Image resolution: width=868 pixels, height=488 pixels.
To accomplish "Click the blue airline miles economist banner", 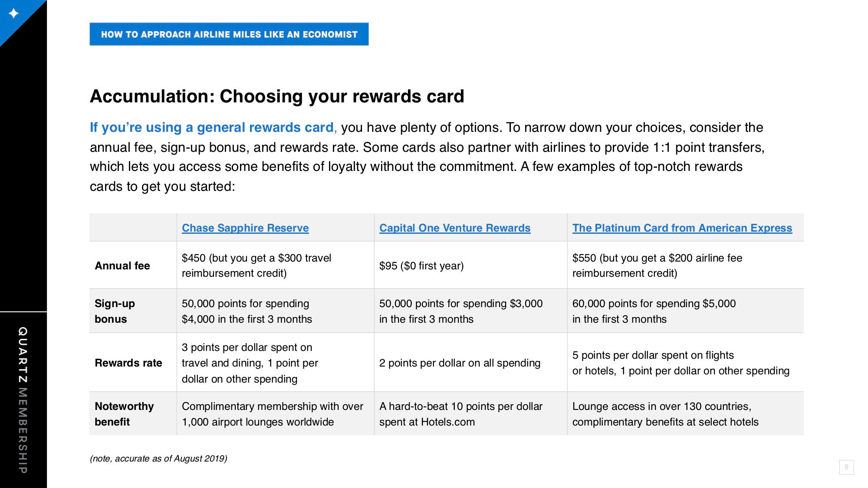I will 229,34.
